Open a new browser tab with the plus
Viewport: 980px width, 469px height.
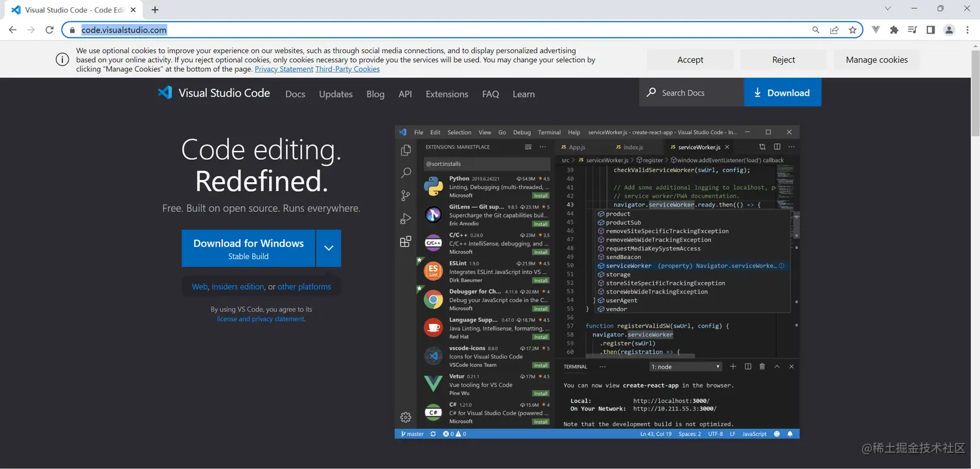pos(155,10)
